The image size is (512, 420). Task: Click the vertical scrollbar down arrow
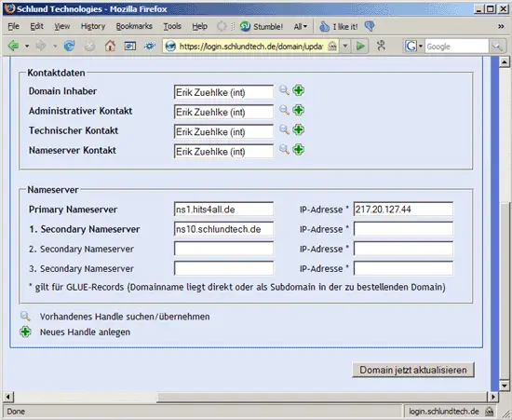[x=505, y=386]
